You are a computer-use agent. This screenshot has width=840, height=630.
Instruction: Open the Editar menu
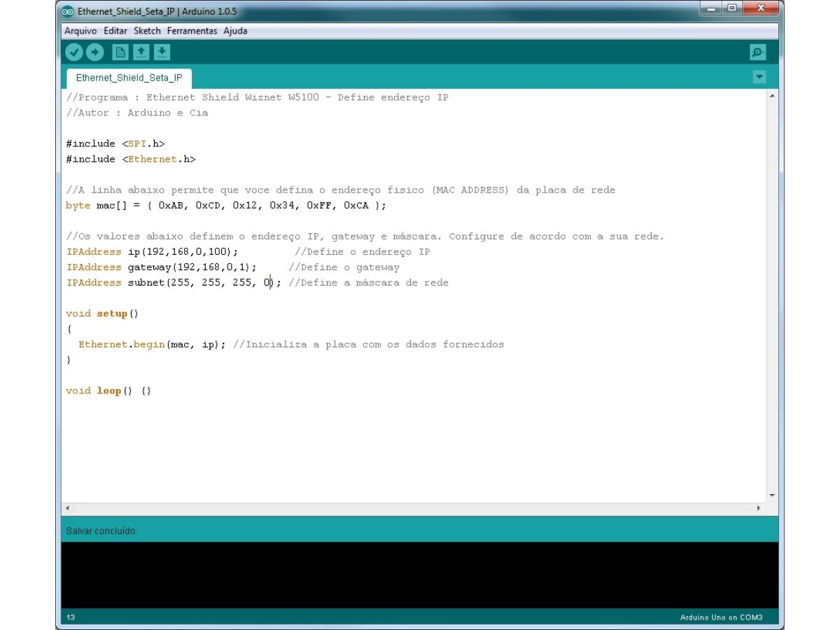[x=115, y=31]
